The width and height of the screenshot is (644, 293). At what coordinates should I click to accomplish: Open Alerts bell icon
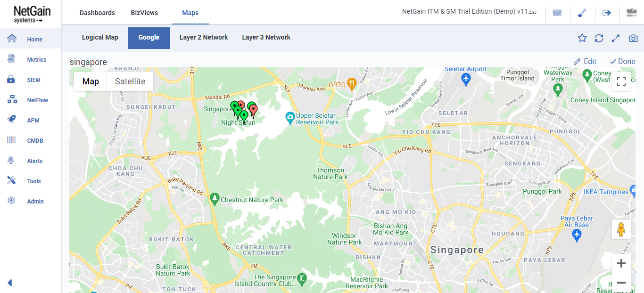tap(11, 160)
